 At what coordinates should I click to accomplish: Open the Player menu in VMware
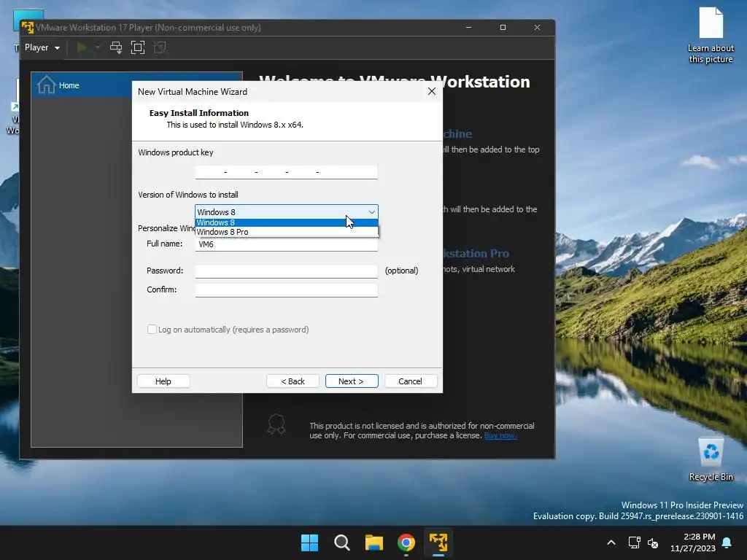pos(42,47)
